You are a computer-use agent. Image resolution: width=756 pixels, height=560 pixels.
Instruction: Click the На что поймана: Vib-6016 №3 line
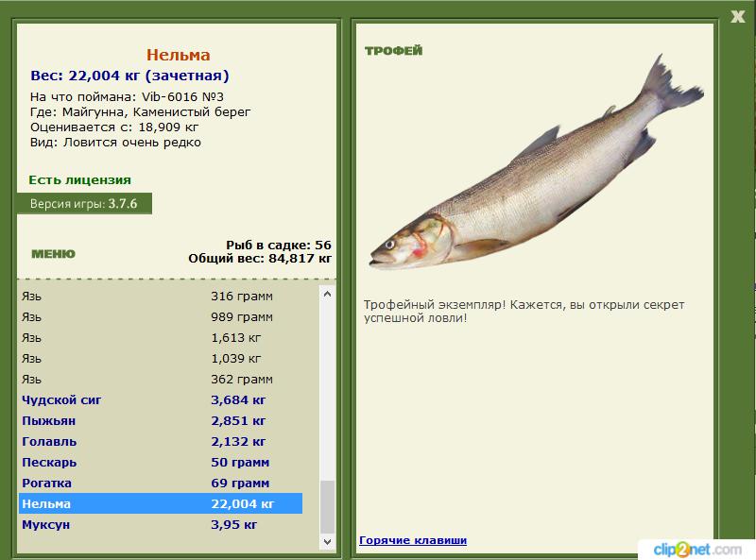click(x=127, y=97)
